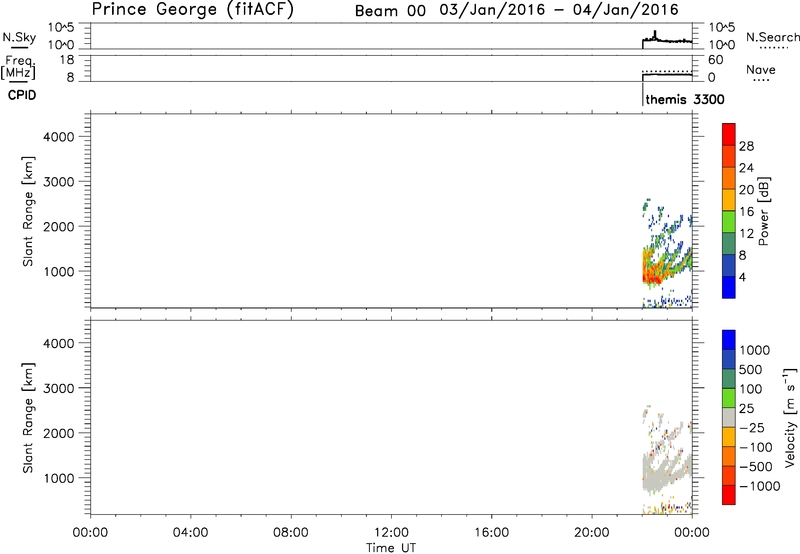Click the -1000 label on the velocity colorbar
This screenshot has width=800, height=554.
760,486
